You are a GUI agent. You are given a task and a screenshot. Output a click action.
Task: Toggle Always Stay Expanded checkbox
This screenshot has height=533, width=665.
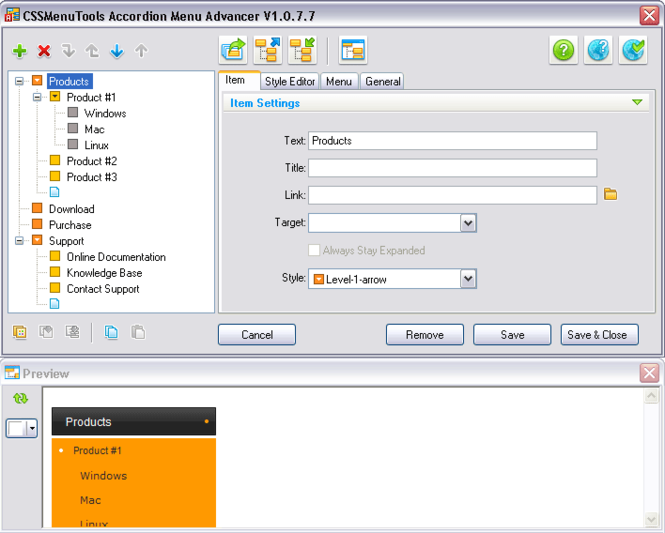click(x=314, y=250)
